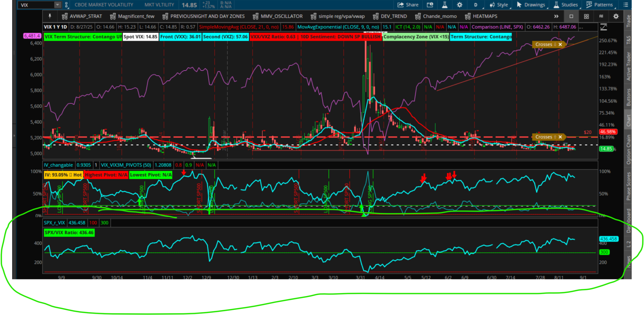Open the flask icon in the top toolbar

(445, 5)
